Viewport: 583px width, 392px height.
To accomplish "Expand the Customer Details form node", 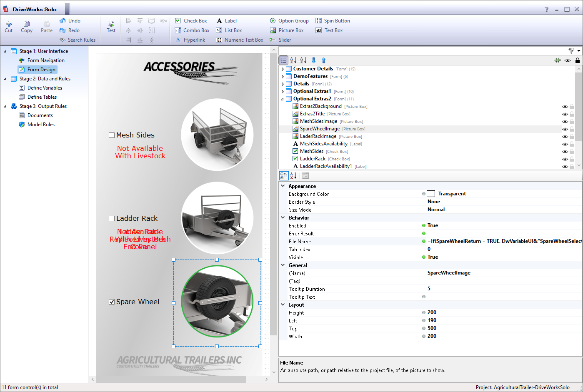I will click(x=283, y=68).
